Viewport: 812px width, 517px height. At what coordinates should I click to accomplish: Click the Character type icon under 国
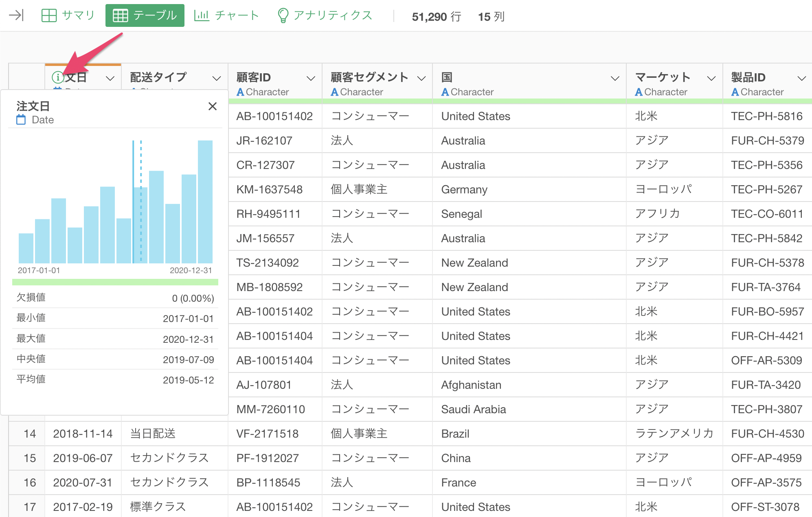tap(445, 92)
